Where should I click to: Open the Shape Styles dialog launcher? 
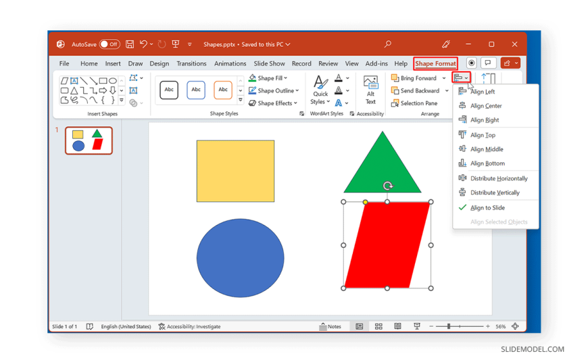[x=302, y=113]
